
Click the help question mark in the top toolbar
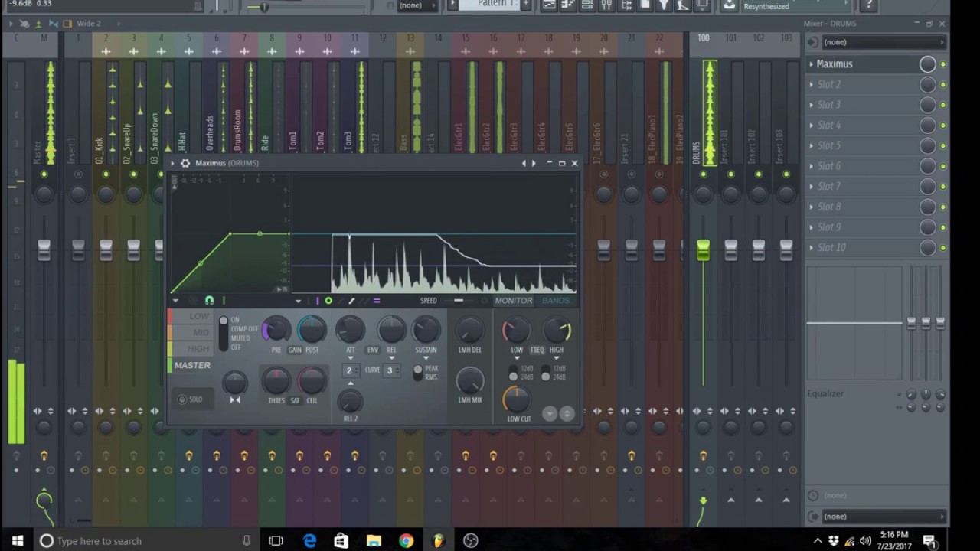point(867,5)
